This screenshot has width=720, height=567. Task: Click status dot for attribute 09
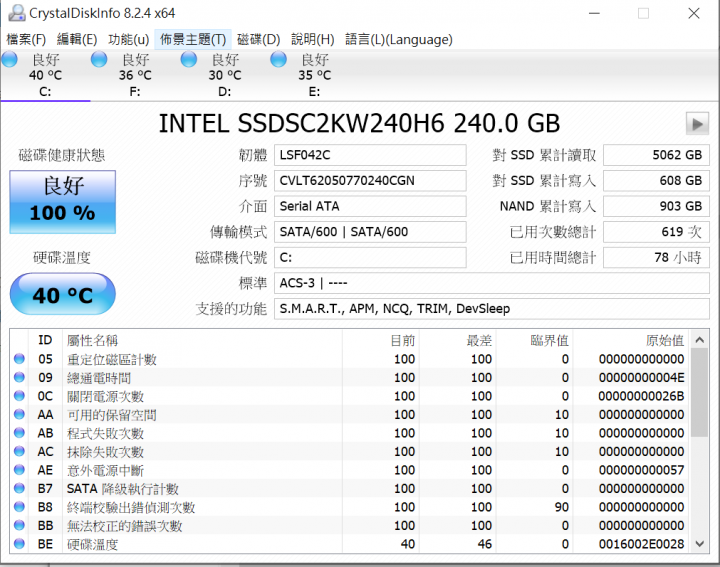coord(19,377)
